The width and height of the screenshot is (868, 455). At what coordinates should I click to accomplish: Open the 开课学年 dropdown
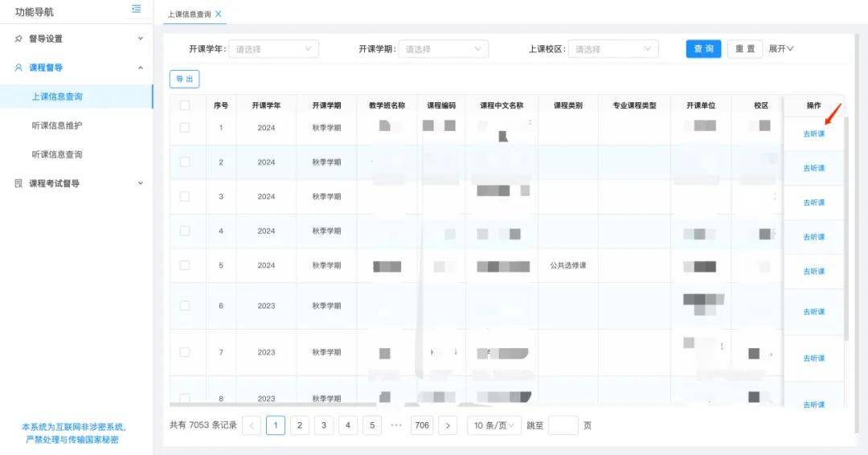273,49
